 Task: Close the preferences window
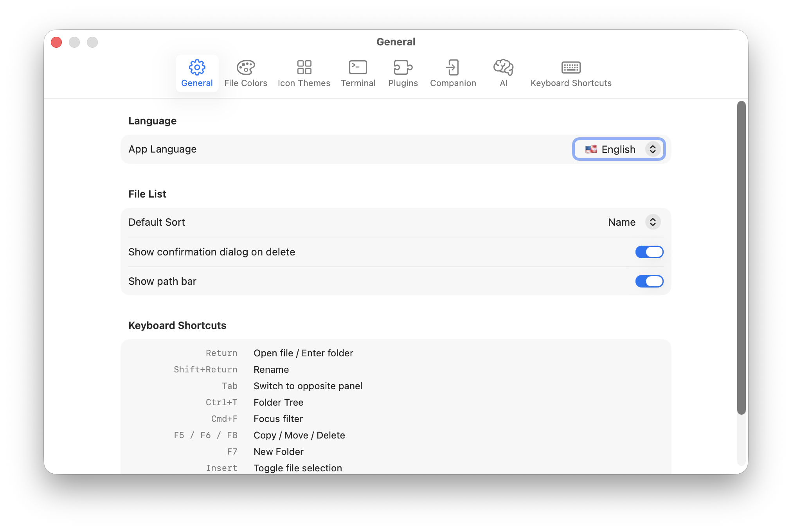point(56,42)
